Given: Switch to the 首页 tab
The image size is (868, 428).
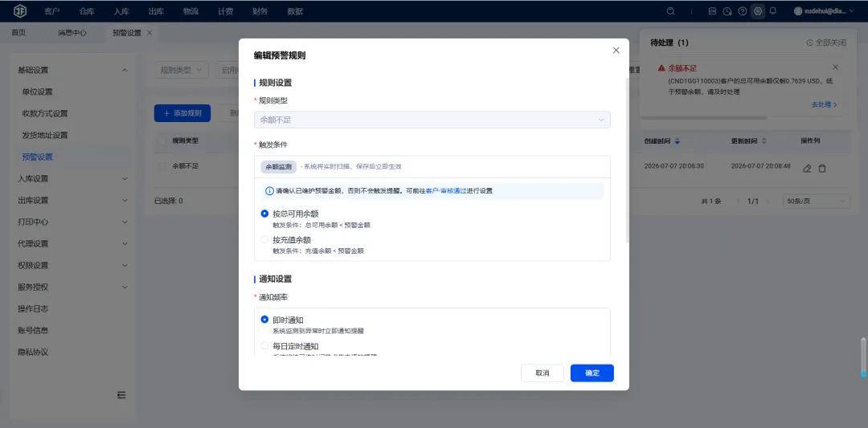Looking at the screenshot, I should point(18,33).
